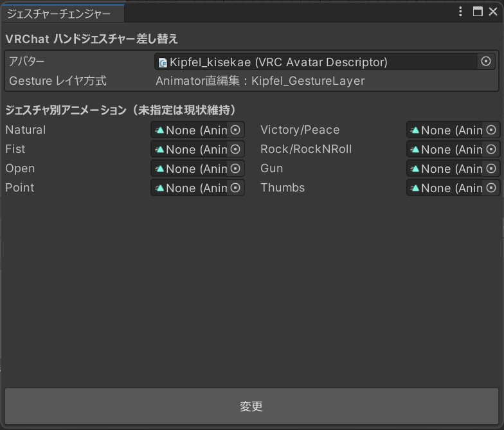Select the Gun animation clip field
504x430 pixels.
click(453, 168)
